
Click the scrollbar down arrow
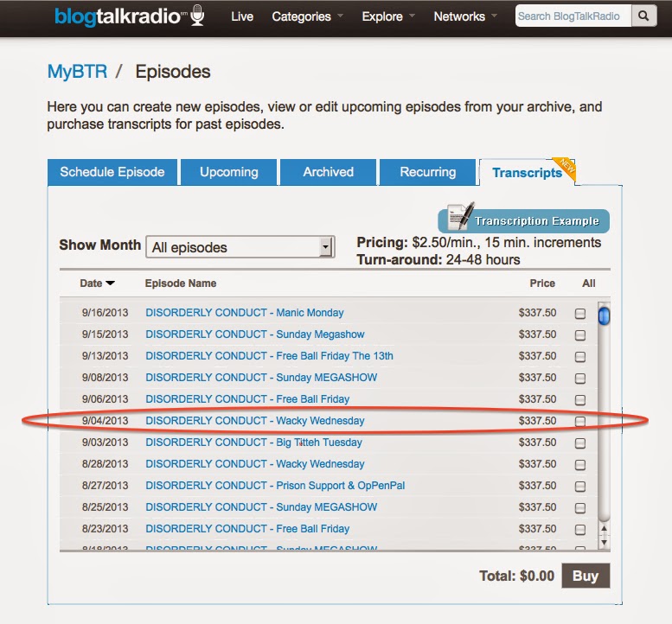click(604, 543)
